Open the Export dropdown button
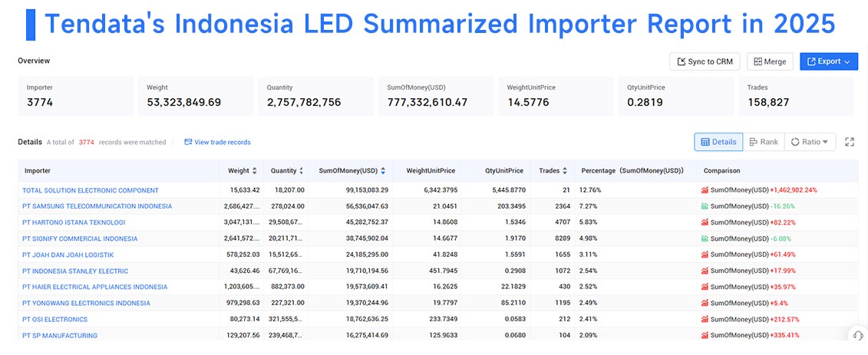Viewport: 868px width, 355px height. tap(829, 61)
